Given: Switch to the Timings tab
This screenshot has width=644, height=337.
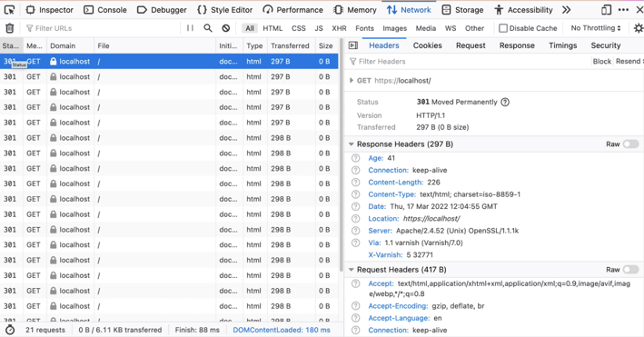Looking at the screenshot, I should point(562,45).
